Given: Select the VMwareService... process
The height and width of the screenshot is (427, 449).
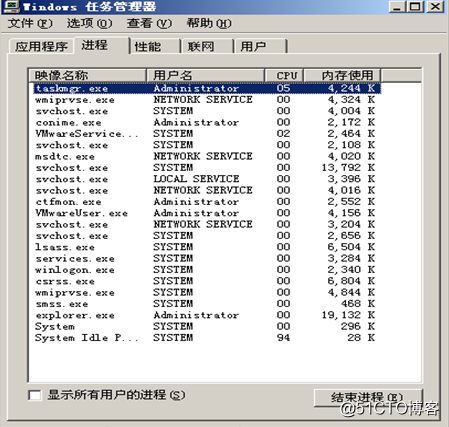Looking at the screenshot, I should coord(207,134).
